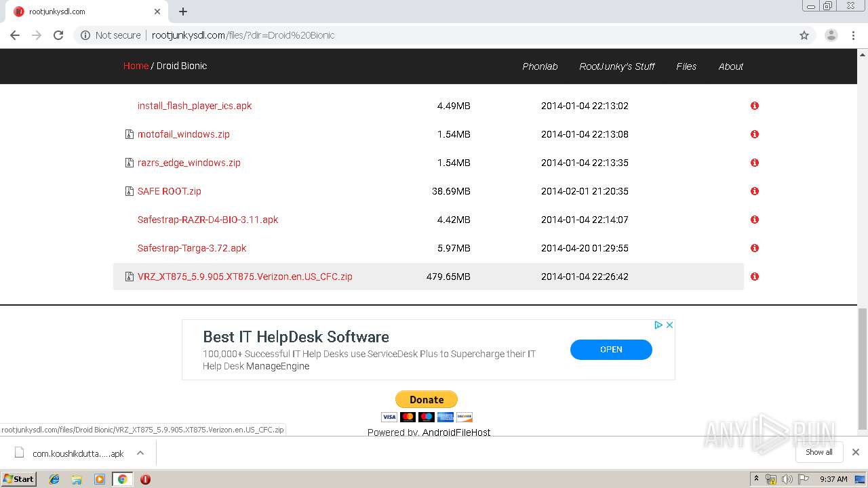Open the Chrome profile avatar icon
Image resolution: width=868 pixels, height=488 pixels.
(x=831, y=35)
